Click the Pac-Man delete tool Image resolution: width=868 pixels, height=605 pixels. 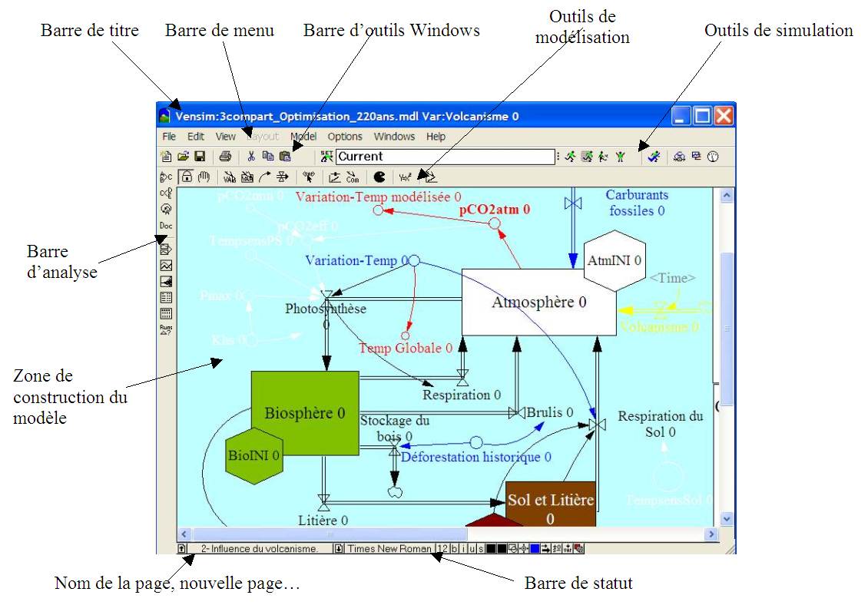coord(379,177)
